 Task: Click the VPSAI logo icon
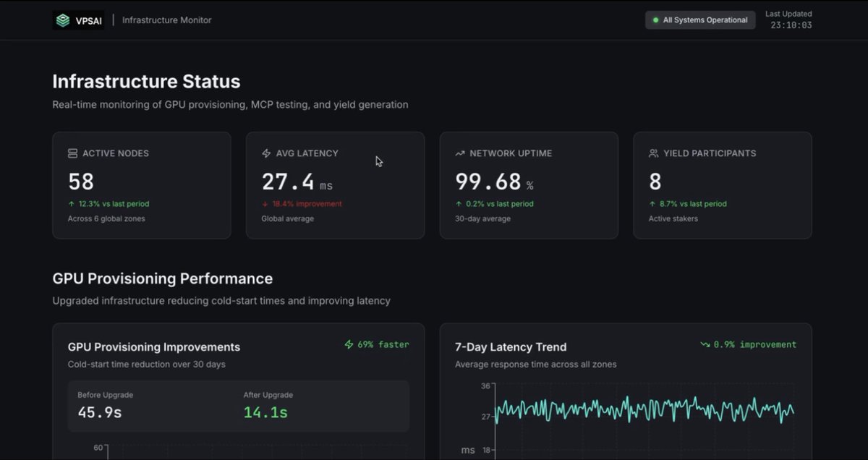pos(64,20)
